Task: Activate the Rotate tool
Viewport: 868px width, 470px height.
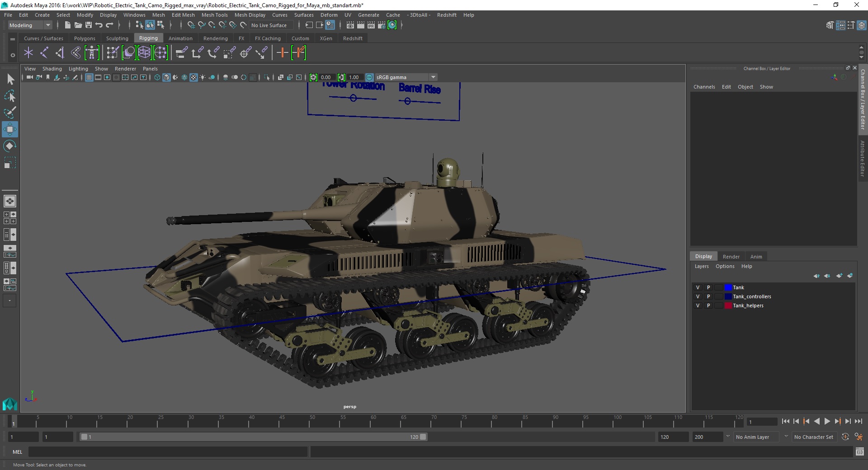Action: (9, 146)
